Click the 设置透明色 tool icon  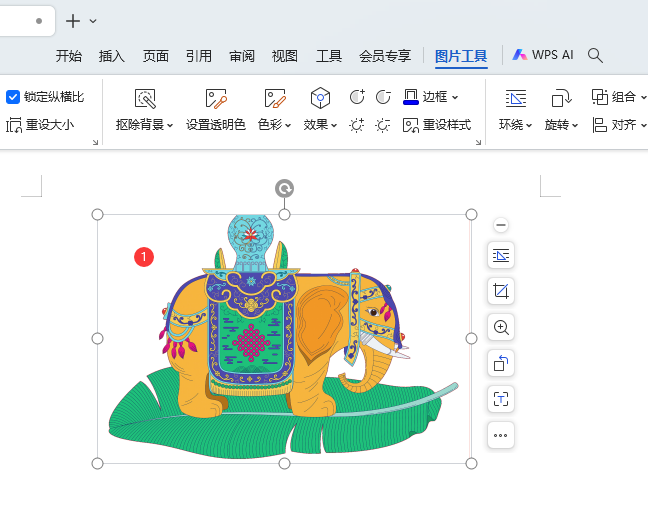[216, 98]
